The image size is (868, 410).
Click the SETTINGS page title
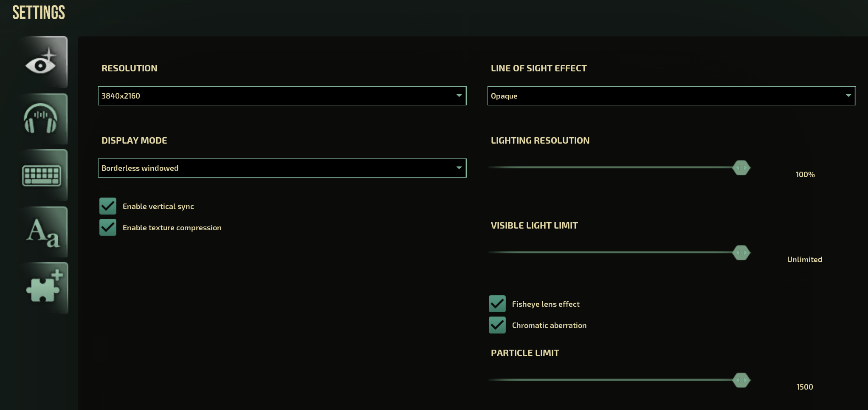39,12
